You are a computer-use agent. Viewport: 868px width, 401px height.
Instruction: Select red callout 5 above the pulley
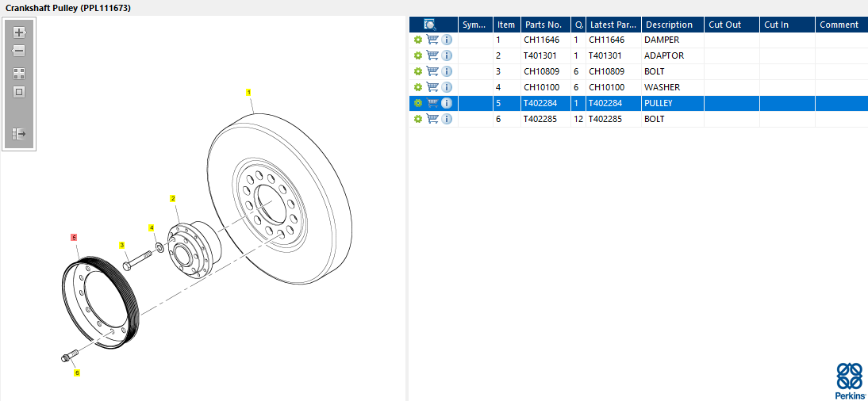coord(74,237)
